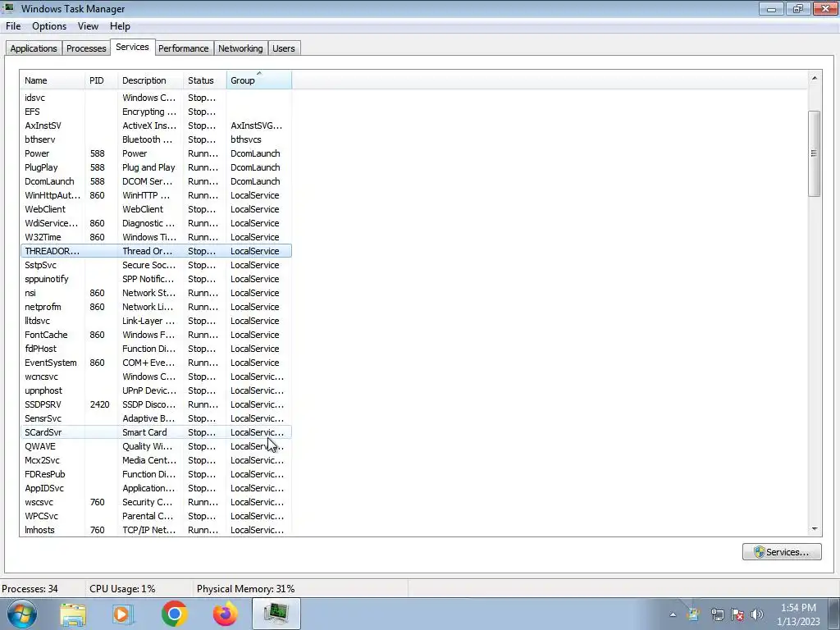840x630 pixels.
Task: Select the SstpSvc service row
Action: [156, 265]
